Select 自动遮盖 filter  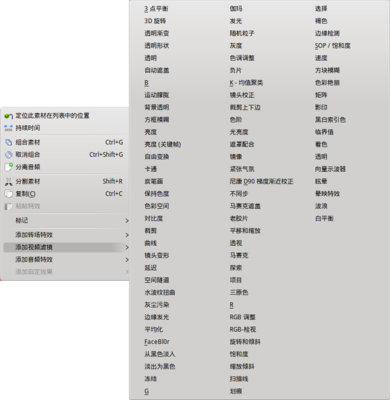157,70
